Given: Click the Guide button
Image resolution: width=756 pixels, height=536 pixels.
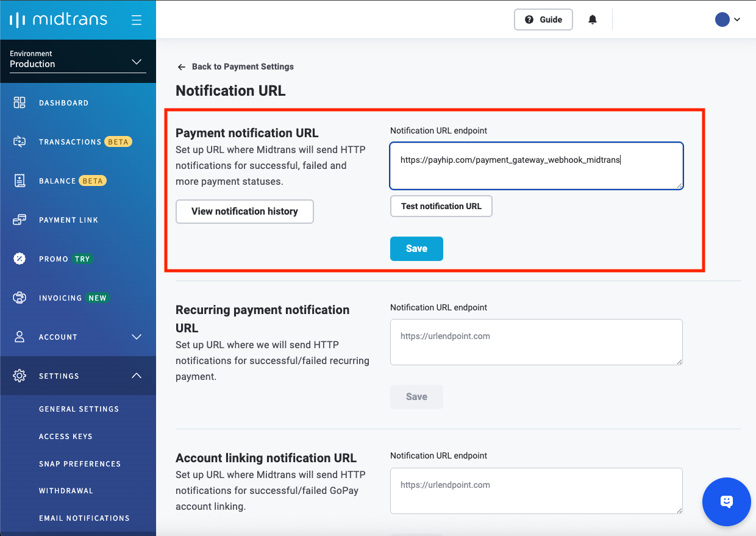Looking at the screenshot, I should tap(543, 20).
